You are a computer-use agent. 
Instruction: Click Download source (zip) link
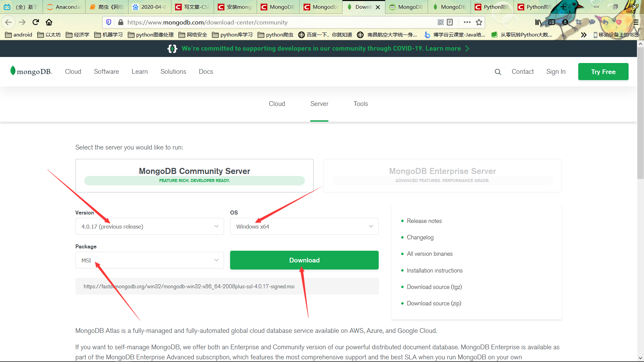434,303
